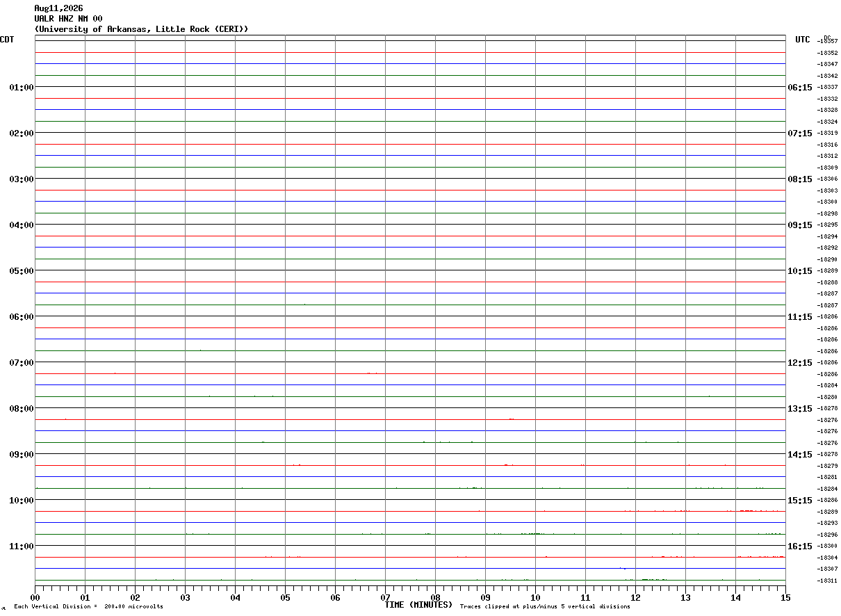Click the UALR HNZ NM 00 station label
The image size is (841, 616).
68,19
